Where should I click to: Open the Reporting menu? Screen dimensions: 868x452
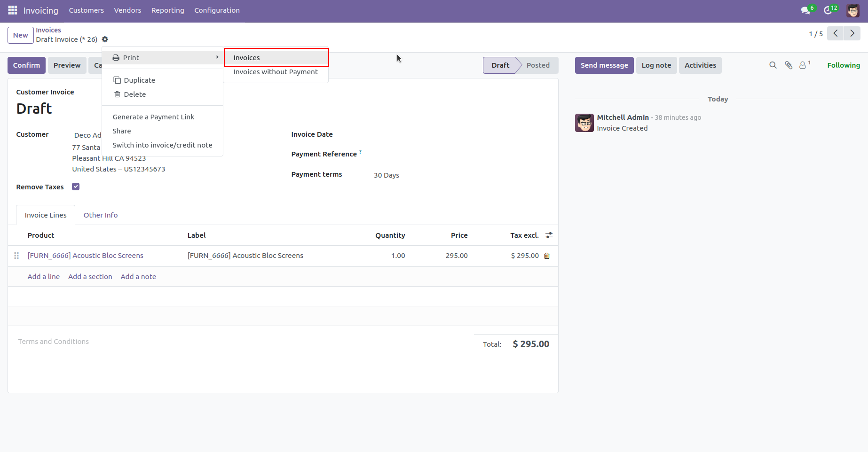point(167,10)
